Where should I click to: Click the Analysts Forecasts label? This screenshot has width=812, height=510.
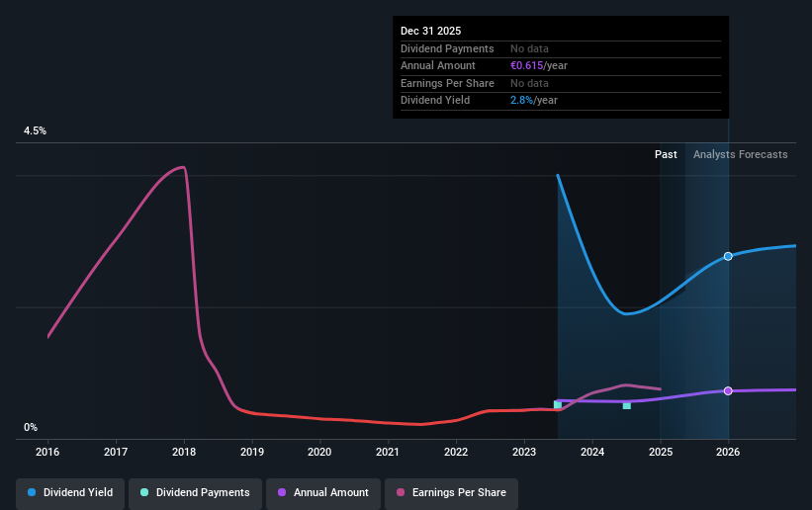coord(741,154)
